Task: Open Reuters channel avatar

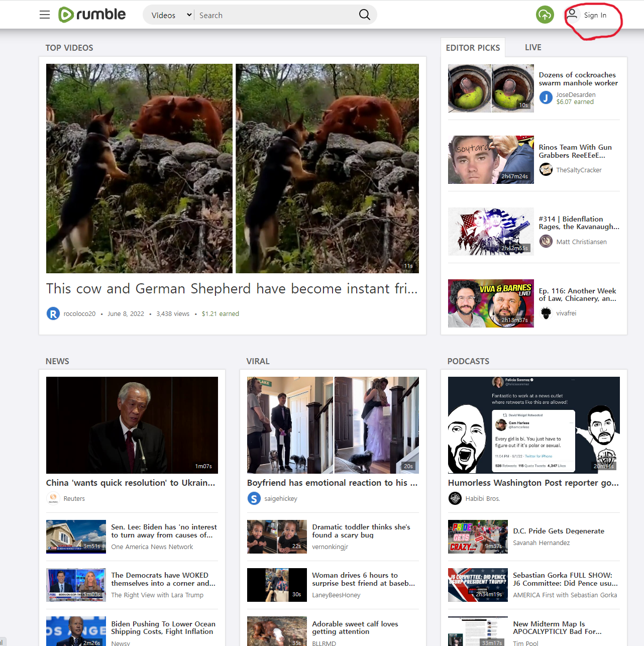Action: tap(53, 498)
